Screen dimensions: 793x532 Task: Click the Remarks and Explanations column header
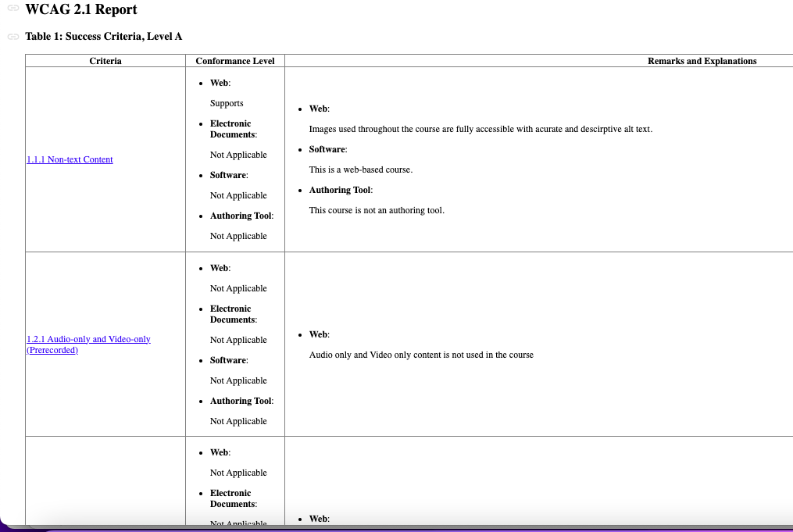coord(702,61)
